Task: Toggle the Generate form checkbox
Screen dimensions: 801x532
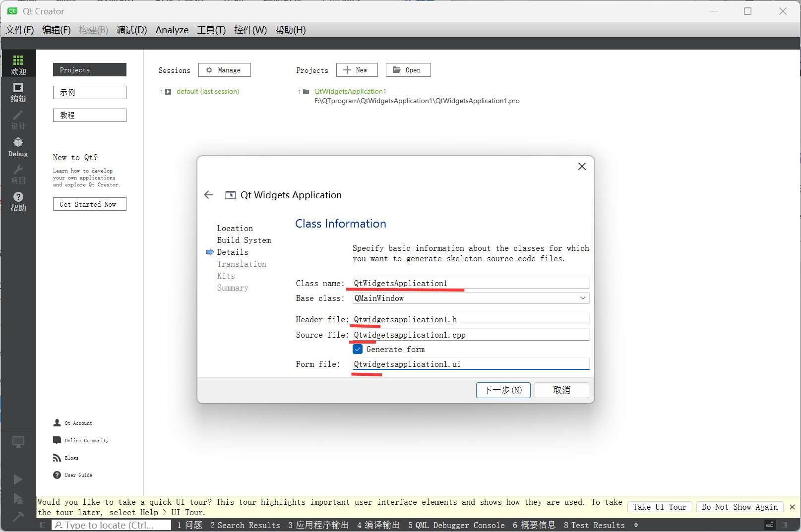Action: point(358,349)
